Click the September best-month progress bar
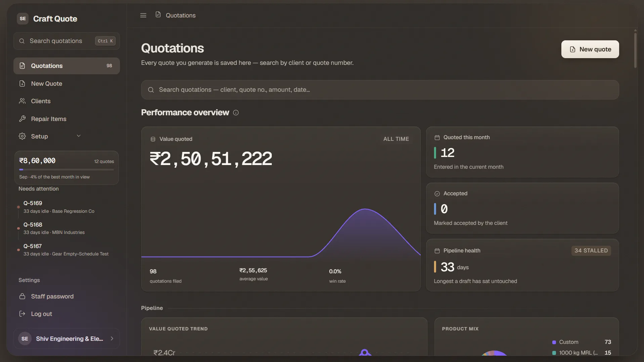644x362 pixels. [67, 170]
